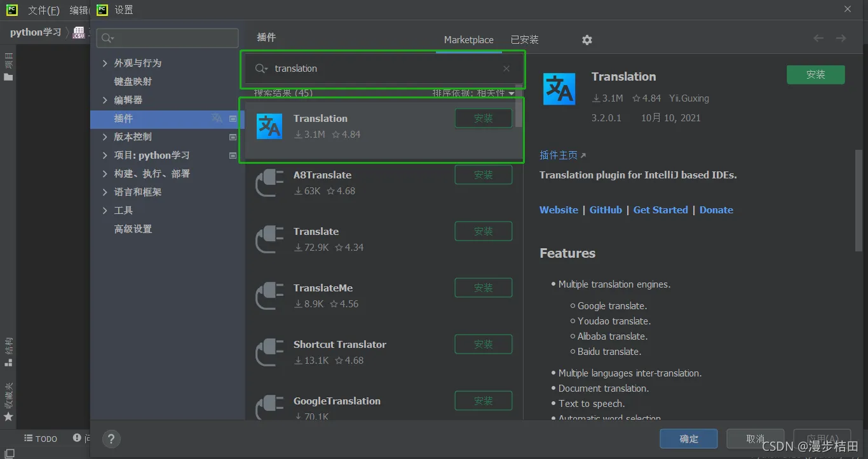
Task: Open the TODO tool window tab
Action: 41,439
